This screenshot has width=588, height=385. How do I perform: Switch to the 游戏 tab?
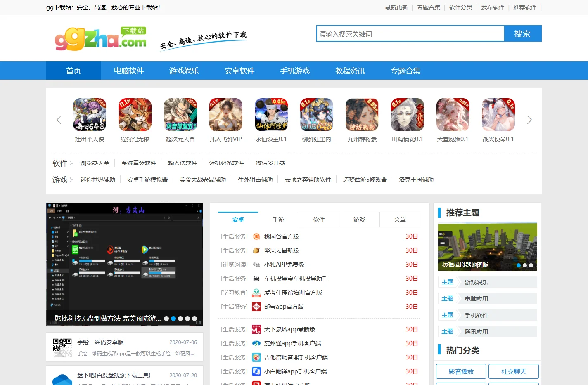360,220
